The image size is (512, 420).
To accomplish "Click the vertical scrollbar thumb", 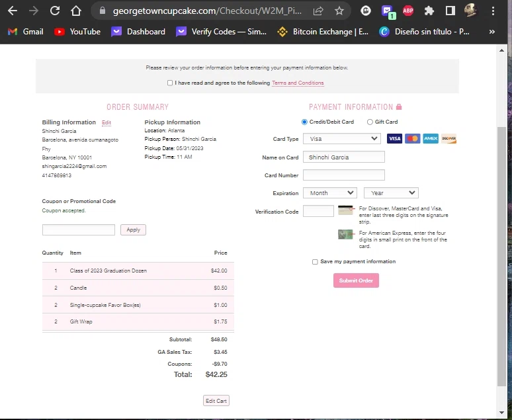I will (501, 257).
